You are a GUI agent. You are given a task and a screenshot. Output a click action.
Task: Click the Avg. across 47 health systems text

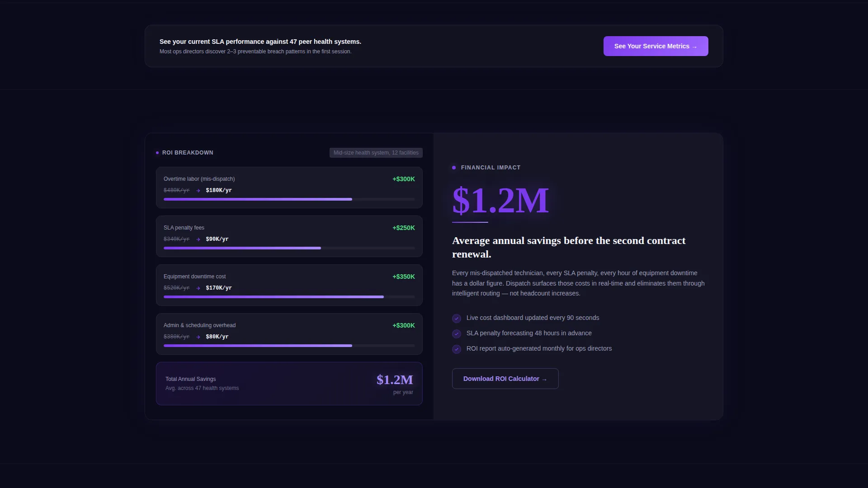[202, 388]
